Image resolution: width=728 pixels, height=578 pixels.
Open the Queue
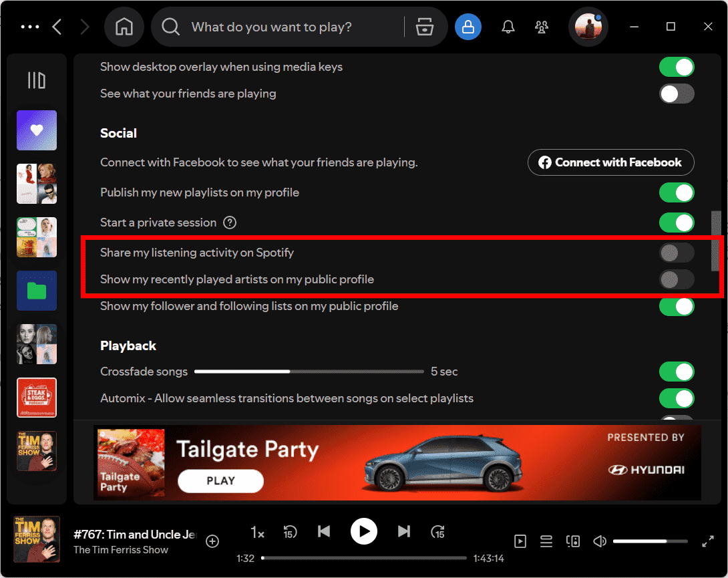[546, 541]
